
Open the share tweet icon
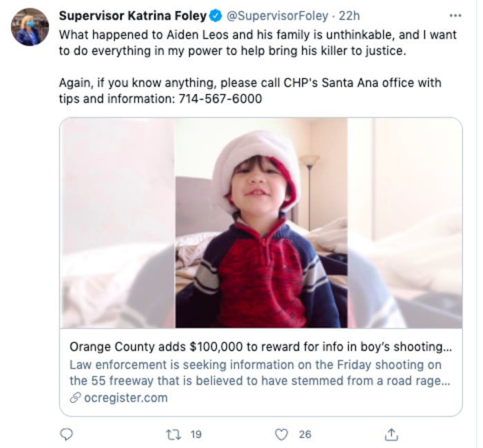pyautogui.click(x=391, y=434)
